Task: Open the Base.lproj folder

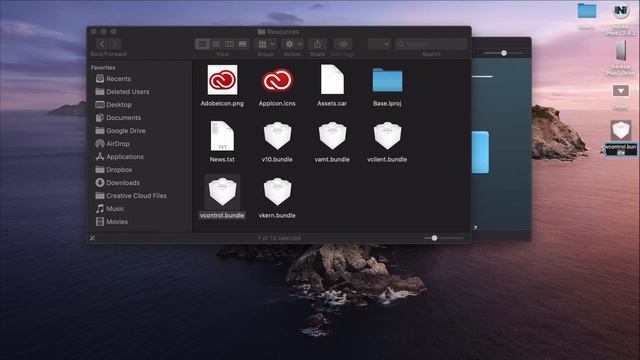Action: [x=387, y=80]
